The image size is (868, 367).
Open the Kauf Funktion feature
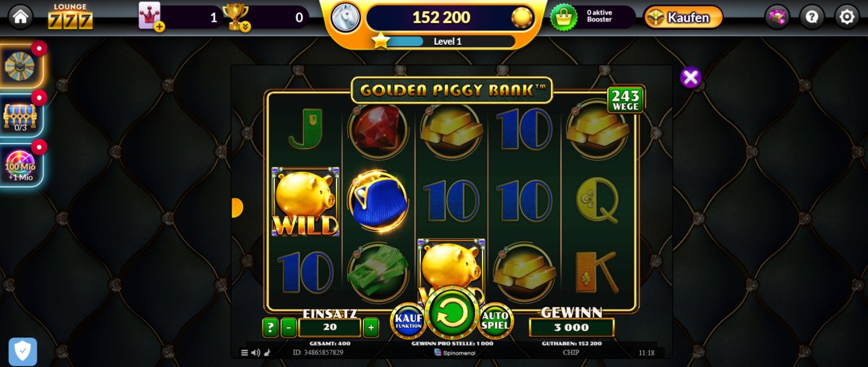click(408, 321)
